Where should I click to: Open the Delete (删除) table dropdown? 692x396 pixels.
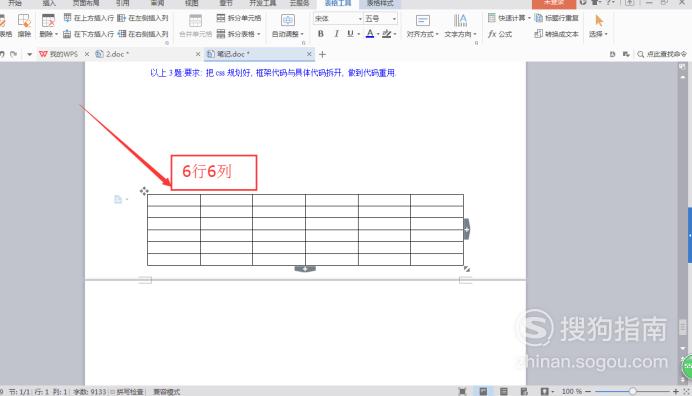[48, 25]
